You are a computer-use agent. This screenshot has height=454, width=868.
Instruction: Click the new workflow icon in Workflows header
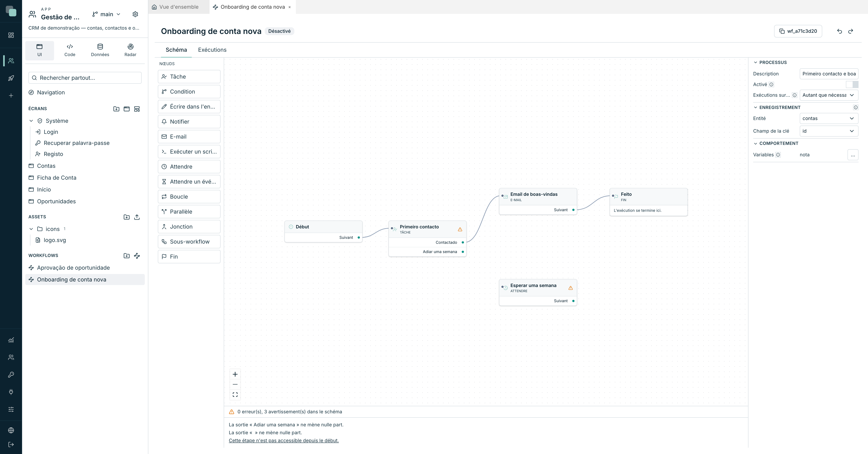[x=137, y=256]
